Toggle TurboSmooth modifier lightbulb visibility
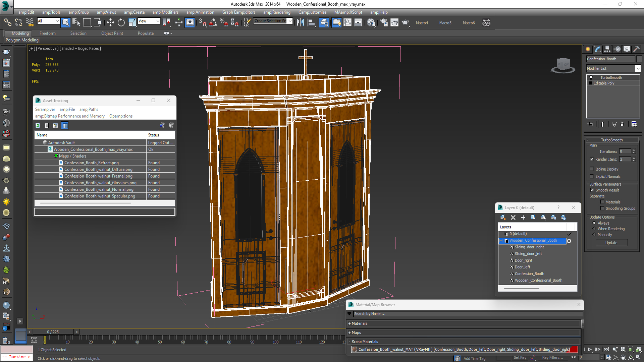 coord(591,77)
